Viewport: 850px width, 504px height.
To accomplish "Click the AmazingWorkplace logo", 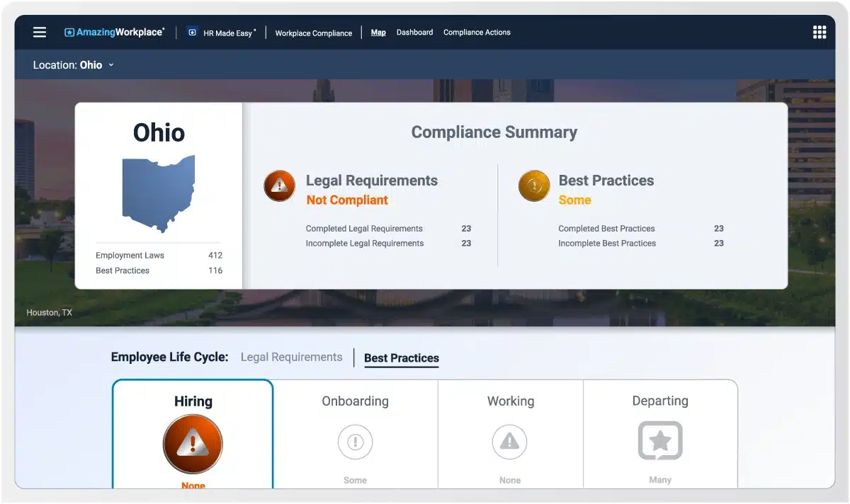I will [x=114, y=33].
